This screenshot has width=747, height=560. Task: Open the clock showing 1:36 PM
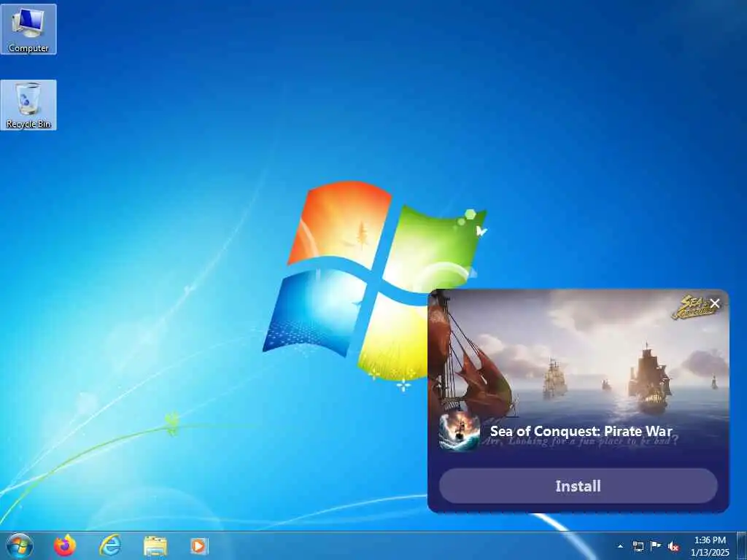pos(710,546)
